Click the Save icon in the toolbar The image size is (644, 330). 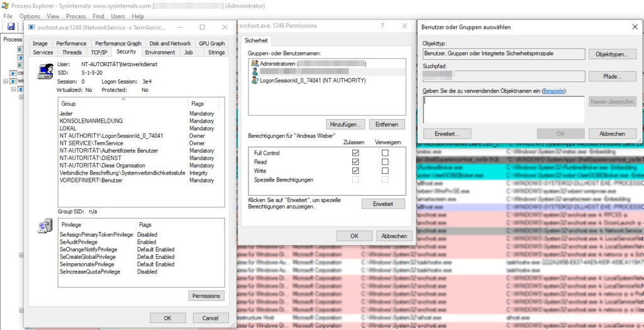(x=11, y=26)
